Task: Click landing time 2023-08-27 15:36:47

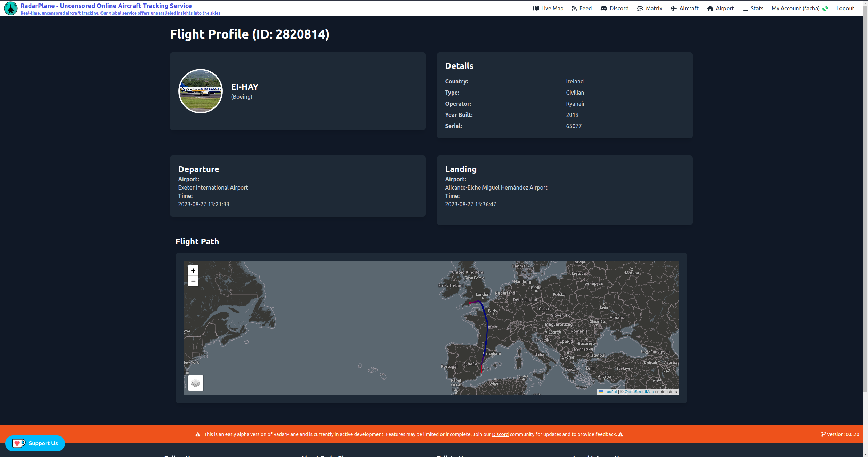Action: 471,204
